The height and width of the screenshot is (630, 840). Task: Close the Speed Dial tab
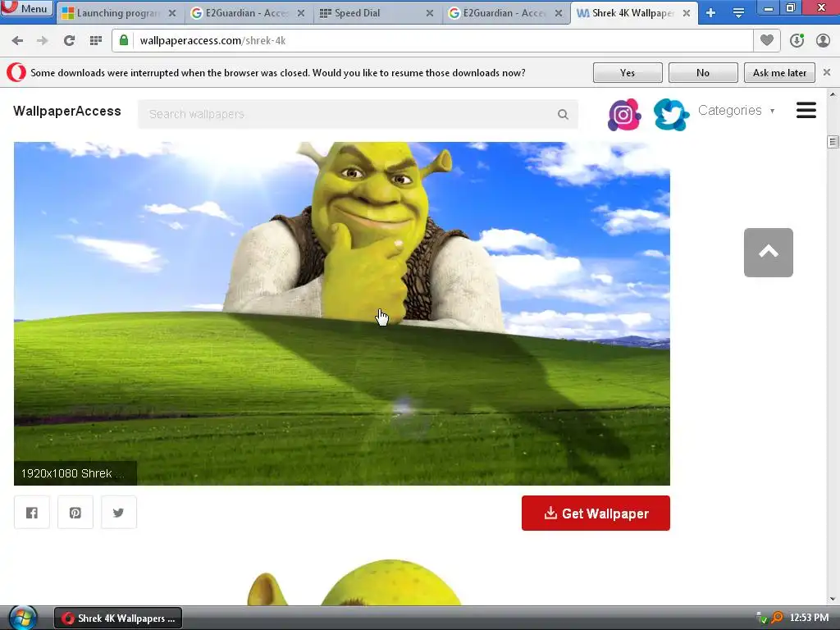[x=430, y=13]
